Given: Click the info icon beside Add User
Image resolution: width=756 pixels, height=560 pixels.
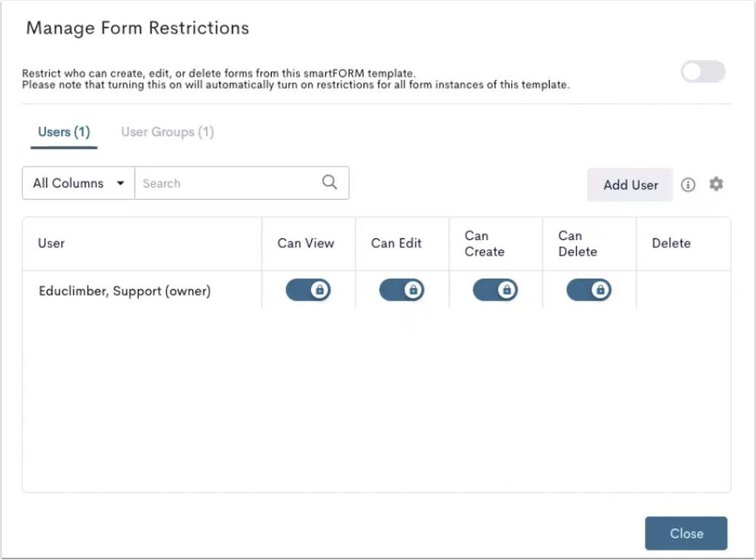Looking at the screenshot, I should [x=688, y=184].
